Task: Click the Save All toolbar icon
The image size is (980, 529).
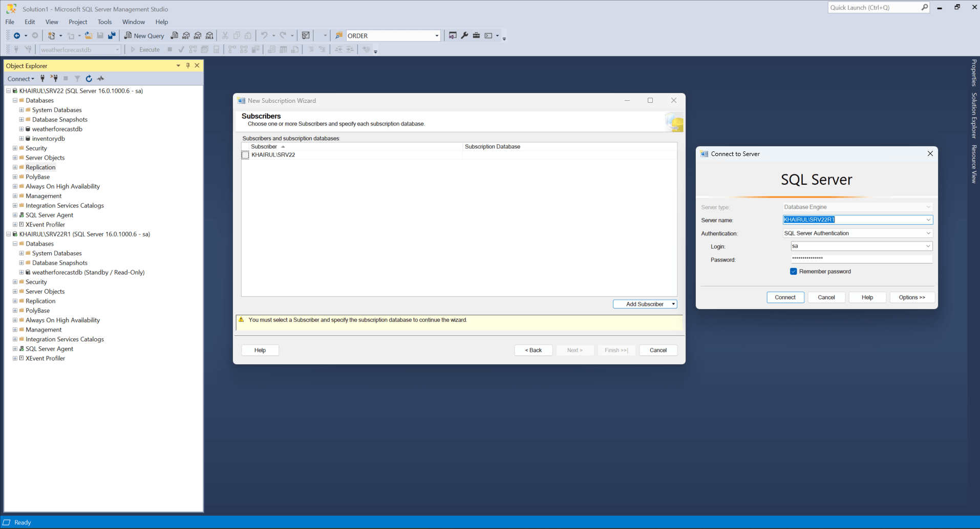Action: point(112,36)
